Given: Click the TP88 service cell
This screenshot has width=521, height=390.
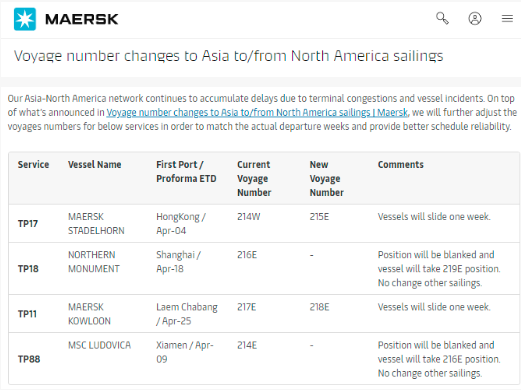Looking at the screenshot, I should pos(29,359).
